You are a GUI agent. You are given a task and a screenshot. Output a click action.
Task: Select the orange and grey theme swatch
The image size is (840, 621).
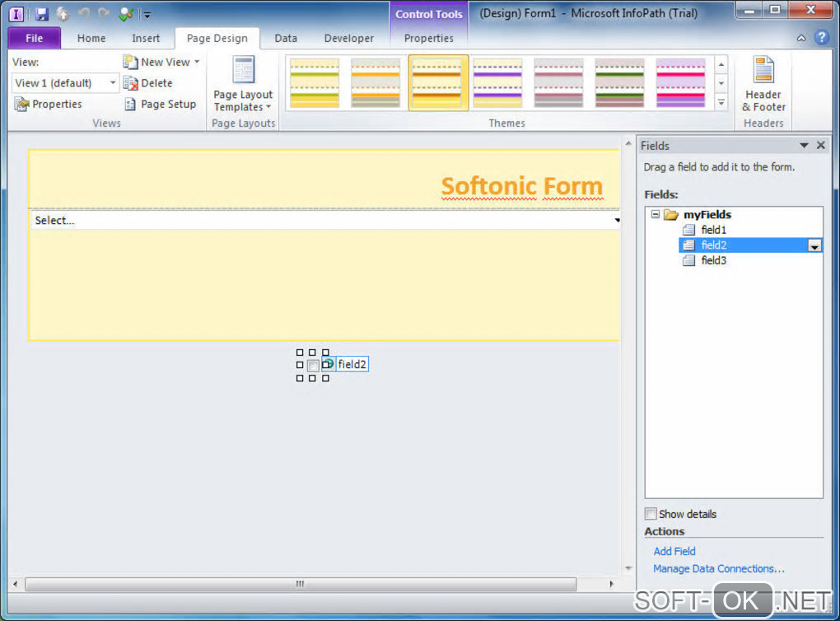pyautogui.click(x=376, y=83)
